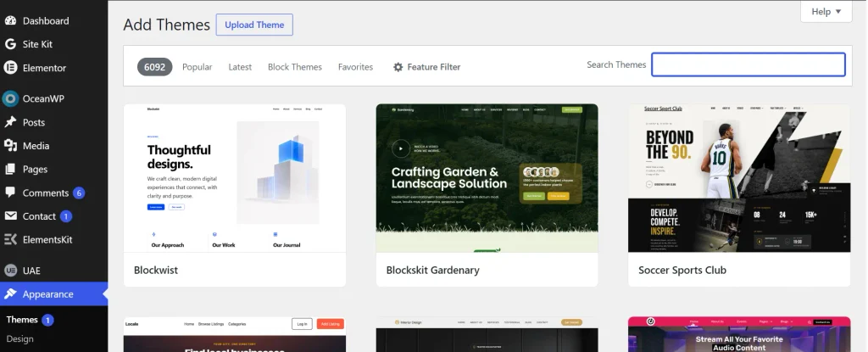868x352 pixels.
Task: Click the Blockskit Gardenary theme name
Action: (x=433, y=270)
